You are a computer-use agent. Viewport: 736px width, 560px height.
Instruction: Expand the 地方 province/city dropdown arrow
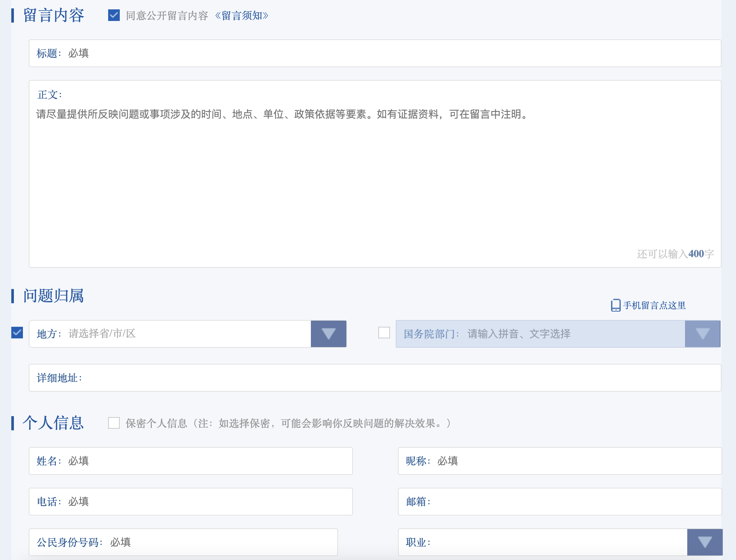[329, 334]
